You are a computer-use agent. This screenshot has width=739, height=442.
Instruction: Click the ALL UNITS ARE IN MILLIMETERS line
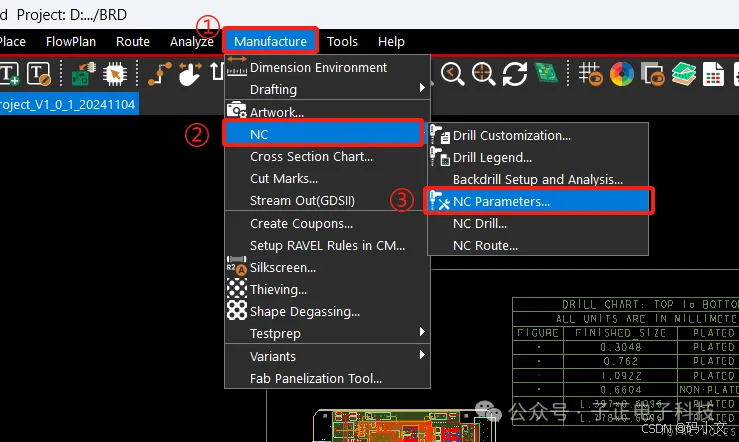pyautogui.click(x=647, y=319)
